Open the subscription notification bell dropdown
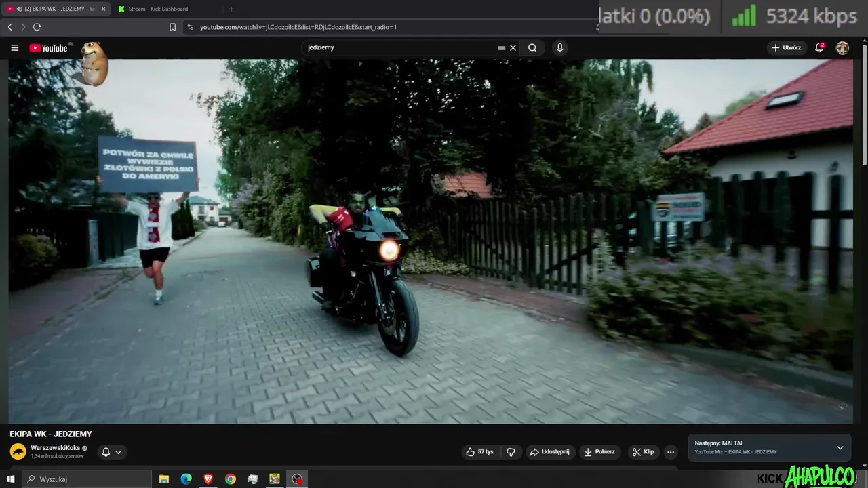This screenshot has height=488, width=868. (x=112, y=452)
